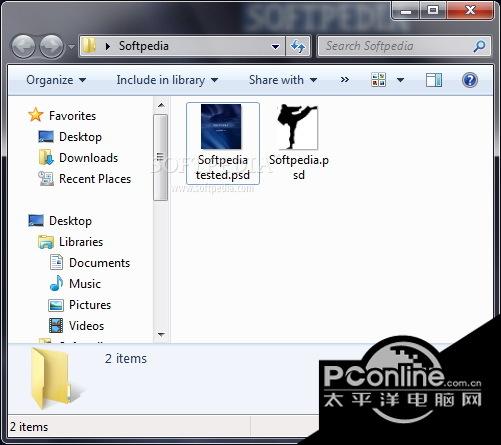This screenshot has height=445, width=501.
Task: Select the Desktop root node in the tree
Action: 70,221
